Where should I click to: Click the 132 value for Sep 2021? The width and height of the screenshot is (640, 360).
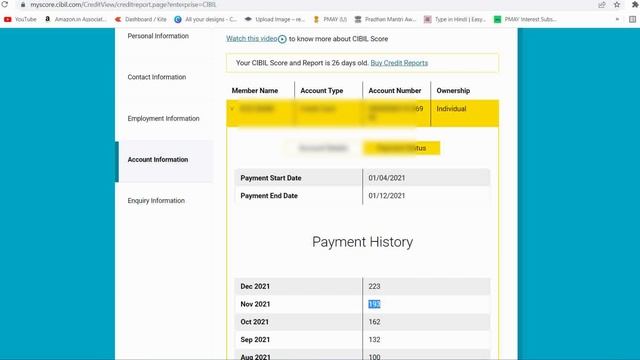click(374, 340)
